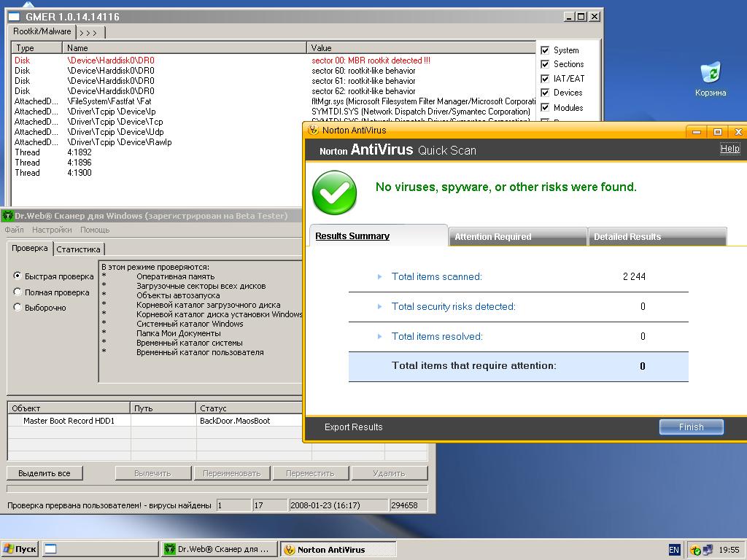
Task: Click the Norton tray icon in system tray
Action: point(695,550)
